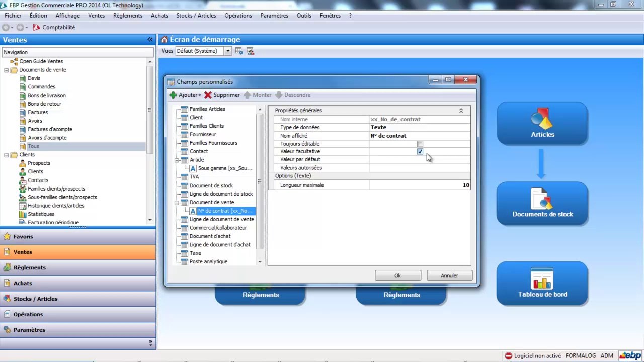Click the Ok button

[397, 275]
